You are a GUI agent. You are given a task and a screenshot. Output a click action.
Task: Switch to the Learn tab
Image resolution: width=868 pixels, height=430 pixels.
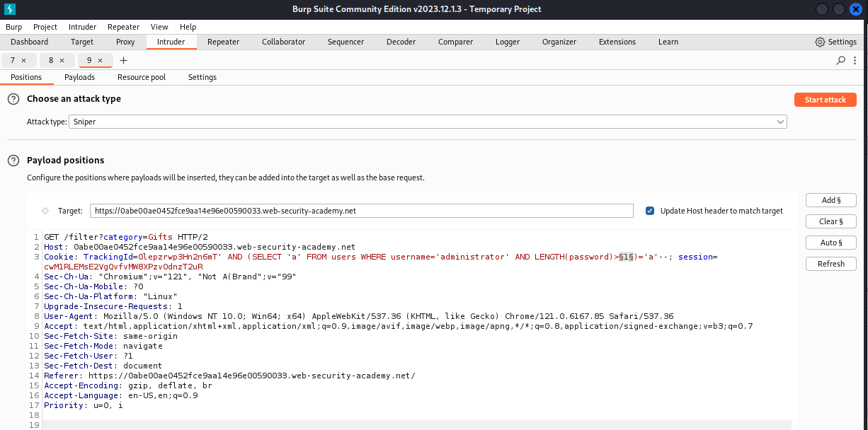tap(668, 42)
